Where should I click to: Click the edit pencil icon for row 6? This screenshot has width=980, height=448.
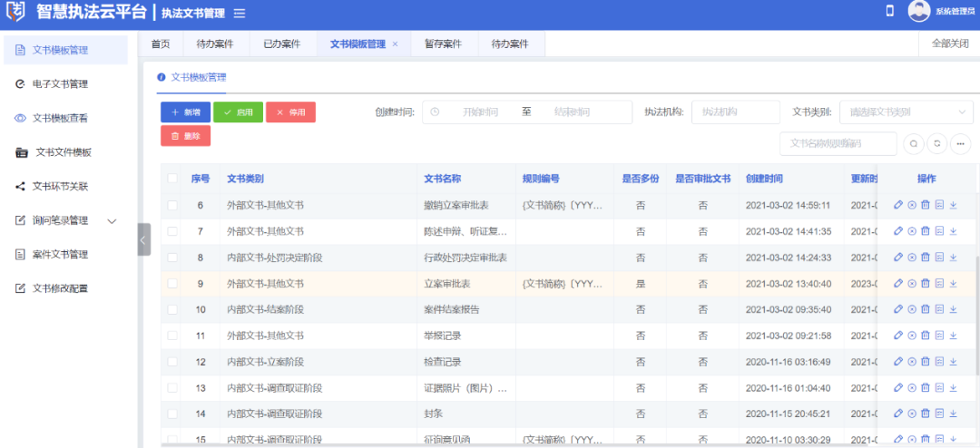tap(898, 205)
